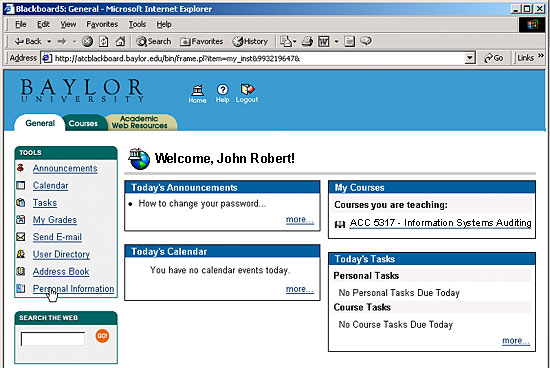This screenshot has height=368, width=550.
Task: Select the General tab
Action: (40, 123)
